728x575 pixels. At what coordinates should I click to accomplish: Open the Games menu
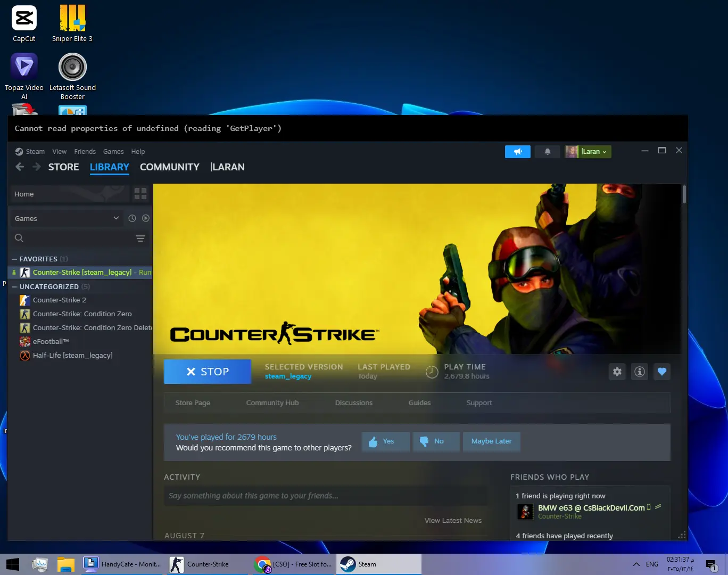click(x=113, y=152)
